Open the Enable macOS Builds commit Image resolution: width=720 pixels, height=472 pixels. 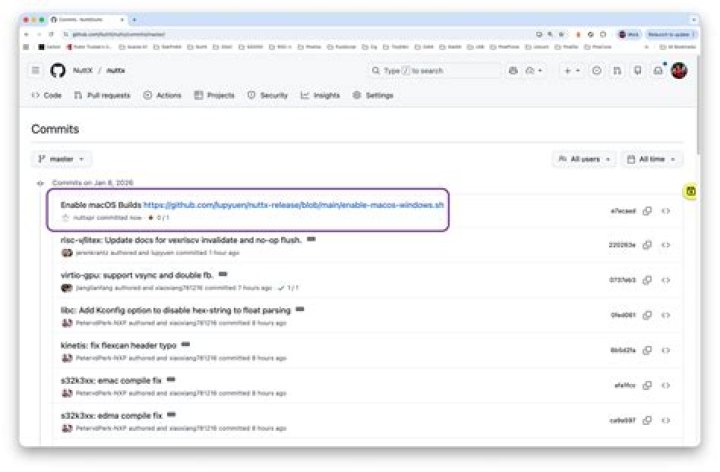[101, 205]
